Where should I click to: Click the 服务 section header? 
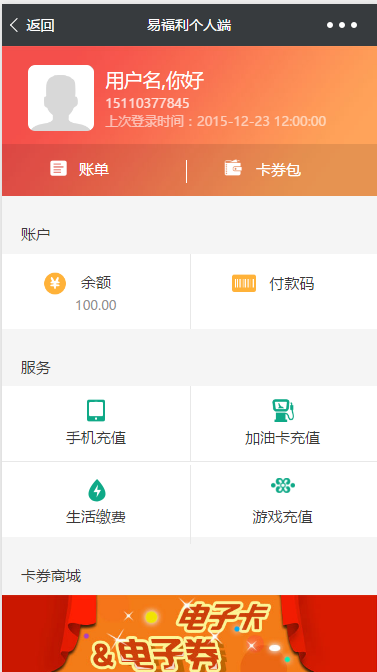tap(36, 368)
